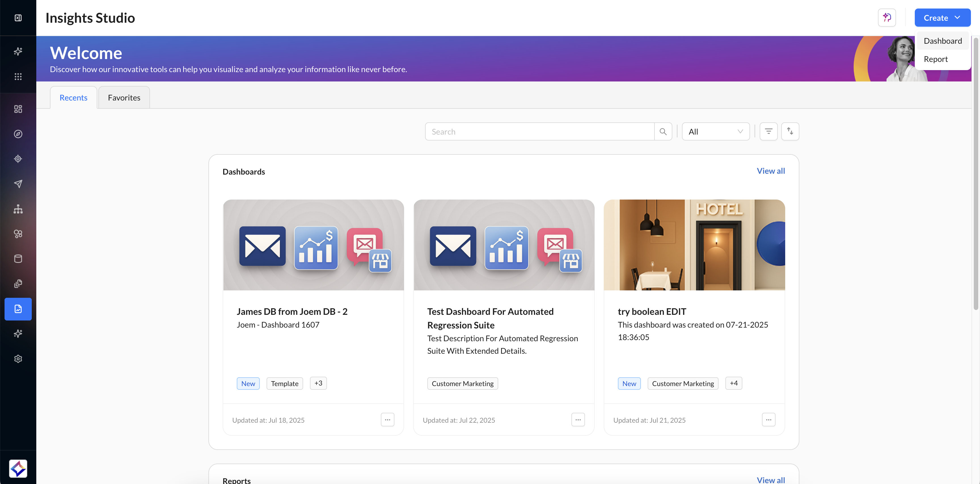Click the sidebar collapse panel icon
Image resolution: width=980 pixels, height=484 pixels.
(x=18, y=18)
